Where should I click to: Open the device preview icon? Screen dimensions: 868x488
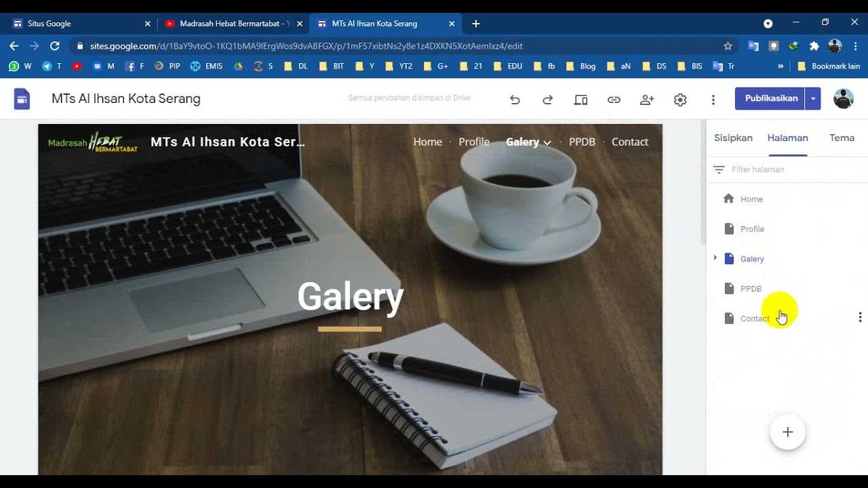point(580,100)
